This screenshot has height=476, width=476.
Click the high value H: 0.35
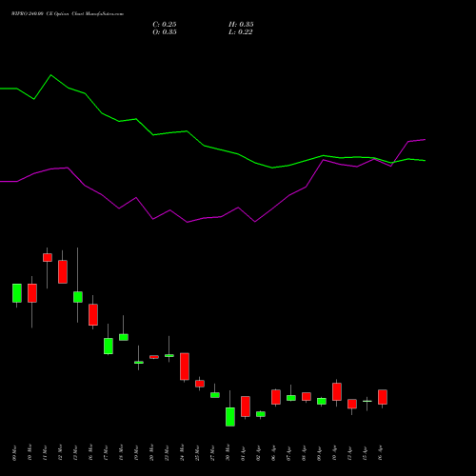coord(241,25)
